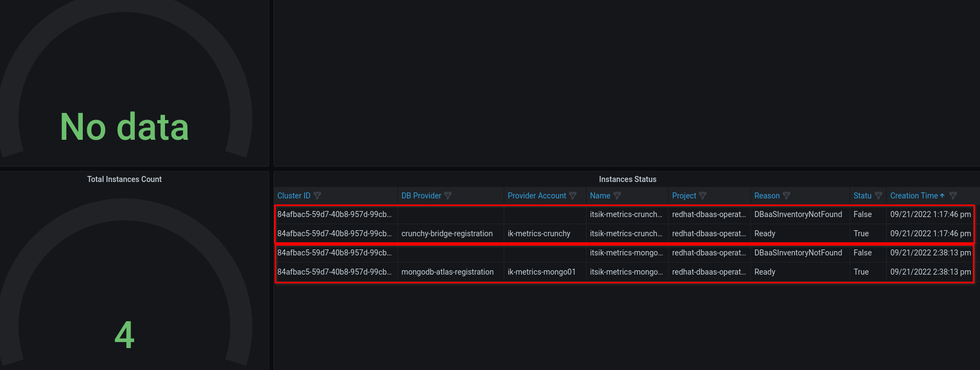Sort by the Reason column header
The width and height of the screenshot is (980, 370).
[767, 196]
